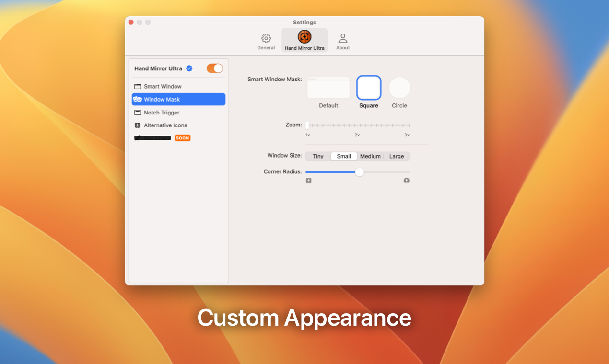This screenshot has width=609, height=364.
Task: Select Window Mask sidebar item
Action: click(178, 99)
